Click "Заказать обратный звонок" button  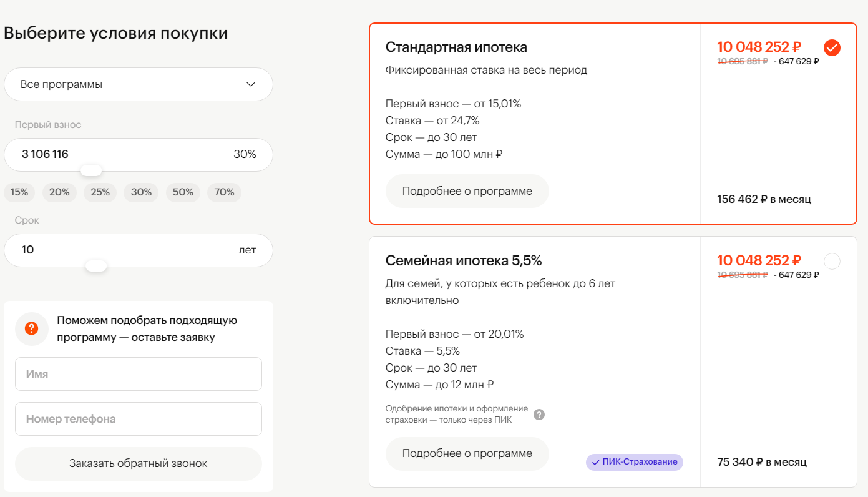pos(139,463)
